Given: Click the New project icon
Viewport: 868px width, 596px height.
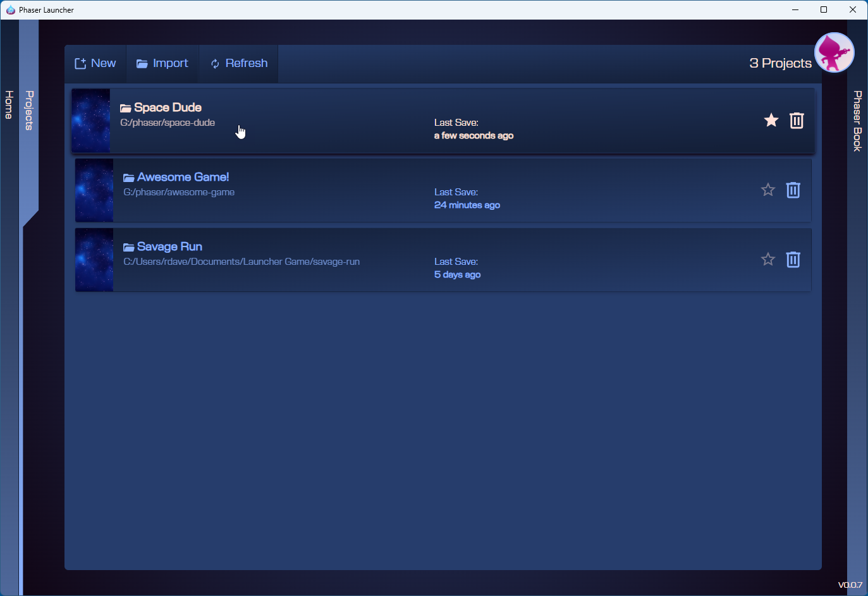Looking at the screenshot, I should 81,63.
